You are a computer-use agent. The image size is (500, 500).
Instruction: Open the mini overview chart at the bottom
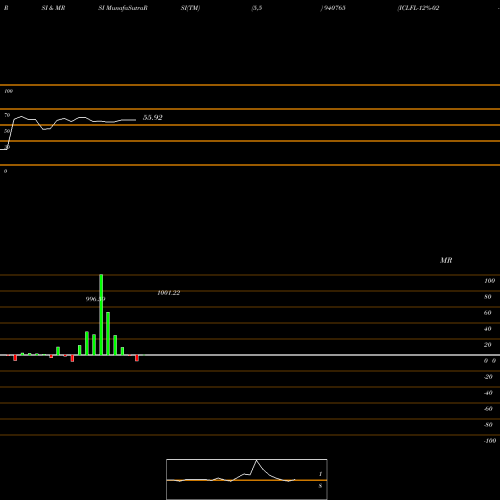[x=247, y=479]
